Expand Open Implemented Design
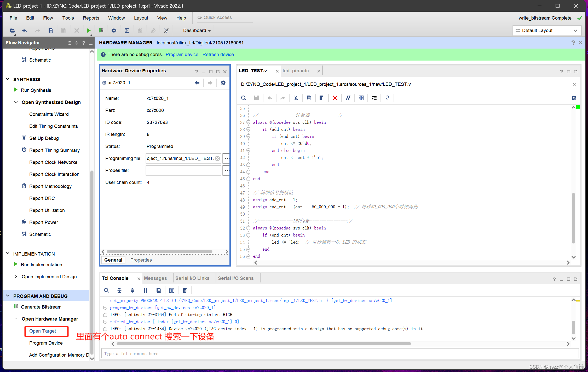 pyautogui.click(x=16, y=276)
